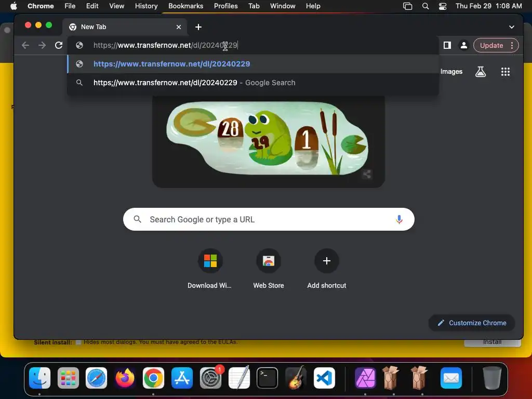Click Chrome icon in the Dock
The width and height of the screenshot is (532, 399).
153,378
